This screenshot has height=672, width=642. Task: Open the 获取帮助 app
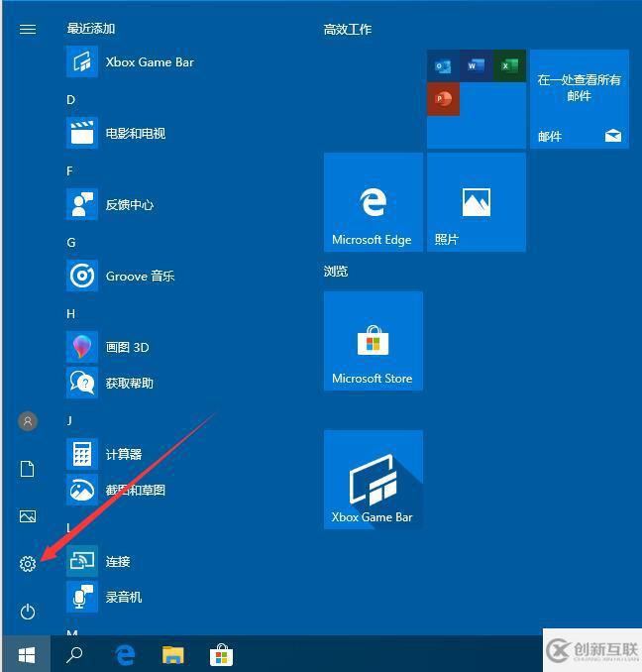pos(110,383)
